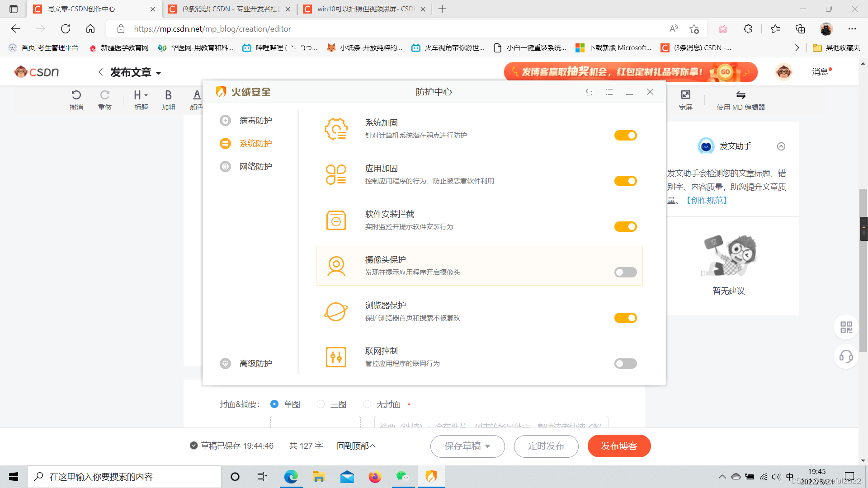Expand the 保存草稿 dropdown button
Image resolution: width=868 pixels, height=488 pixels.
(488, 446)
